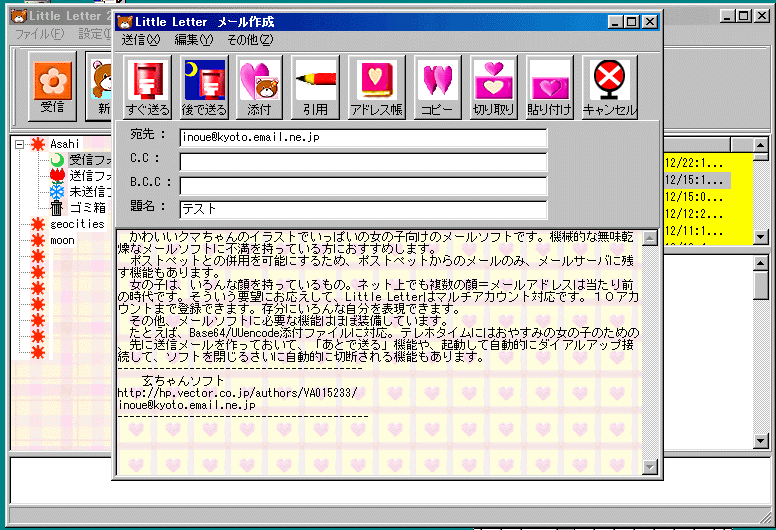Click the 宛先 recipient address field
Screen dimensions: 776x530
click(363, 138)
